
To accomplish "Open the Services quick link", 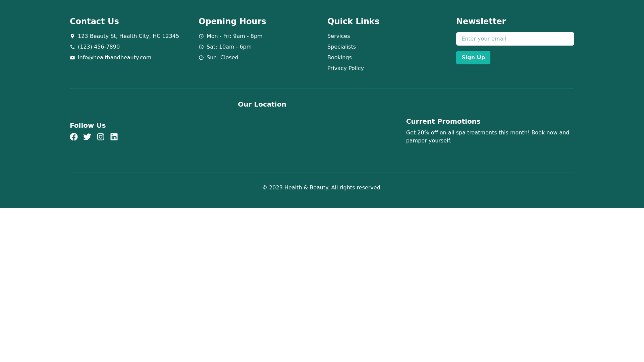I will click(338, 36).
